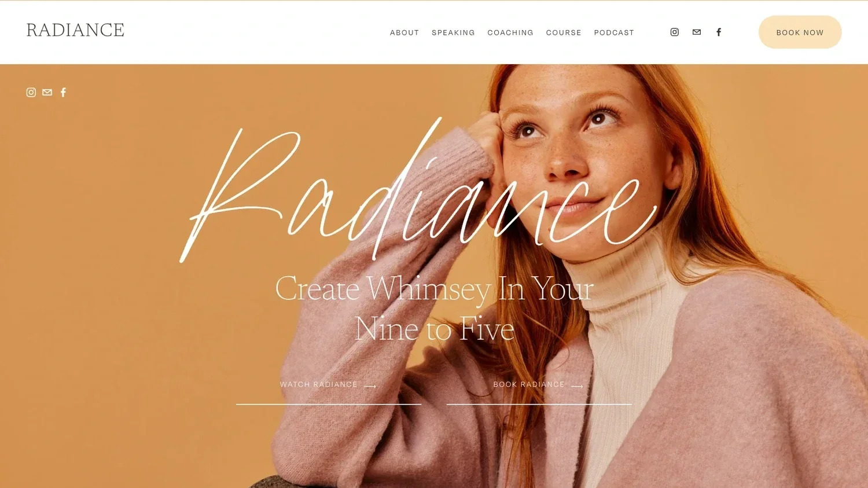
Task: Open the About menu item
Action: tap(404, 32)
